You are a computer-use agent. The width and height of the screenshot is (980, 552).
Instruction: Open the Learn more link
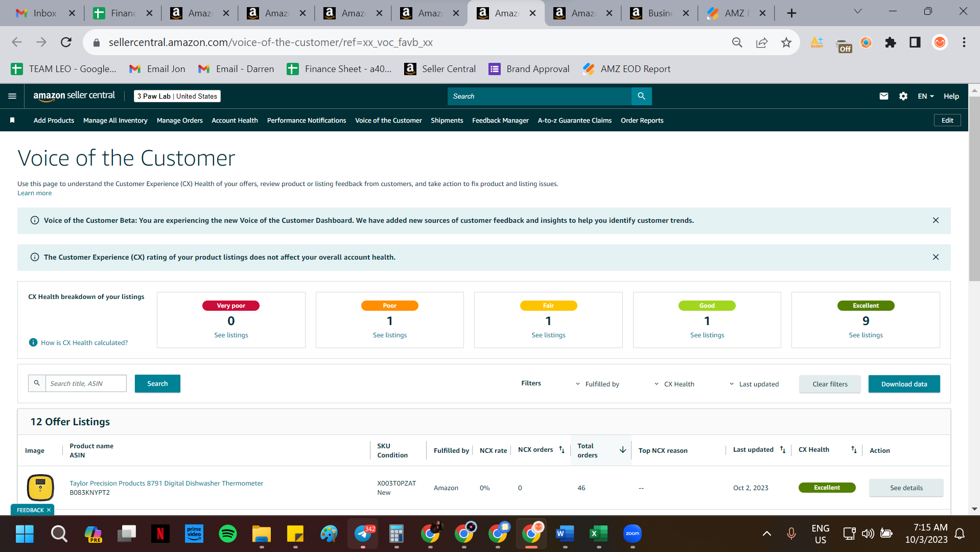coord(34,193)
